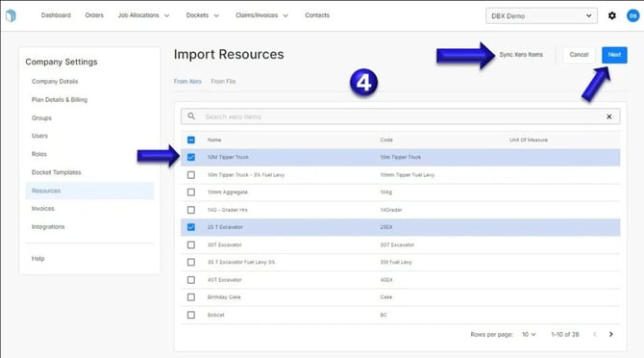The width and height of the screenshot is (644, 358).
Task: Open Plan Details & Billing settings
Action: (x=60, y=99)
